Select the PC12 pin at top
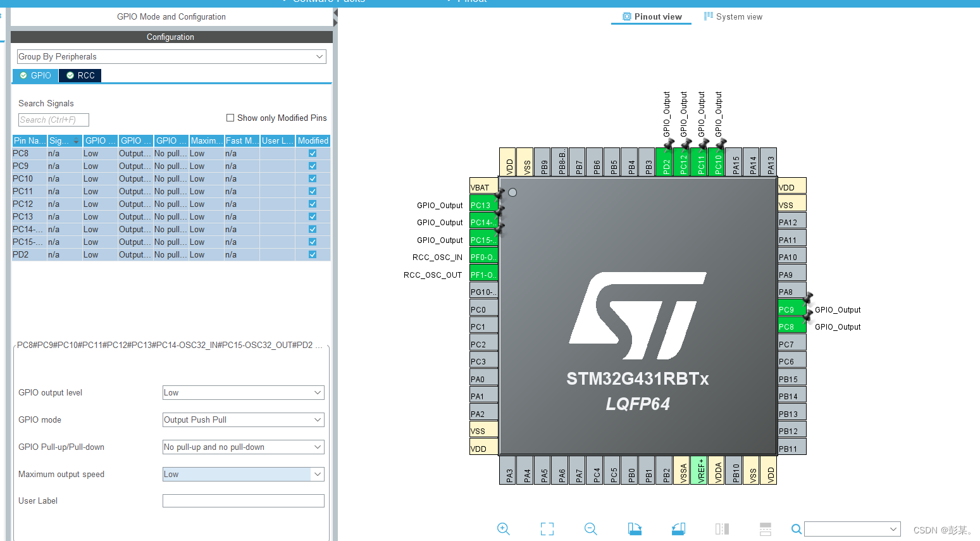Image resolution: width=980 pixels, height=541 pixels. click(682, 161)
